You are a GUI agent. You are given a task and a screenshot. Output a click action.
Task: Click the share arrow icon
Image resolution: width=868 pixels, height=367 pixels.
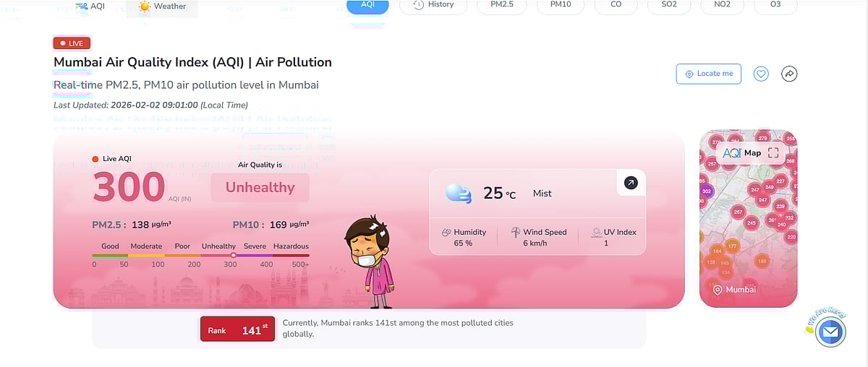click(789, 74)
